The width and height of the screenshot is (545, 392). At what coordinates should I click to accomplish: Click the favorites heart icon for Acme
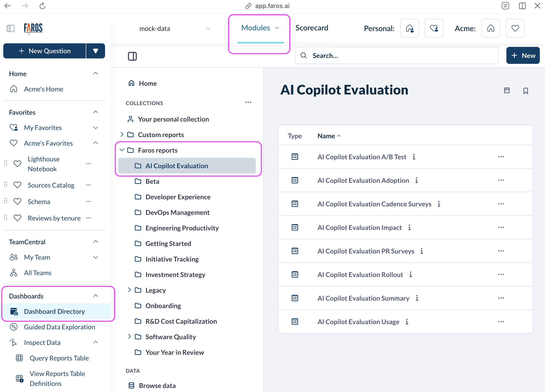[x=515, y=28]
